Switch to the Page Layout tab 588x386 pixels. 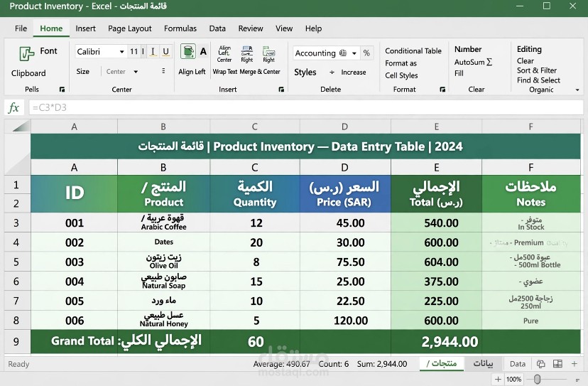point(130,28)
